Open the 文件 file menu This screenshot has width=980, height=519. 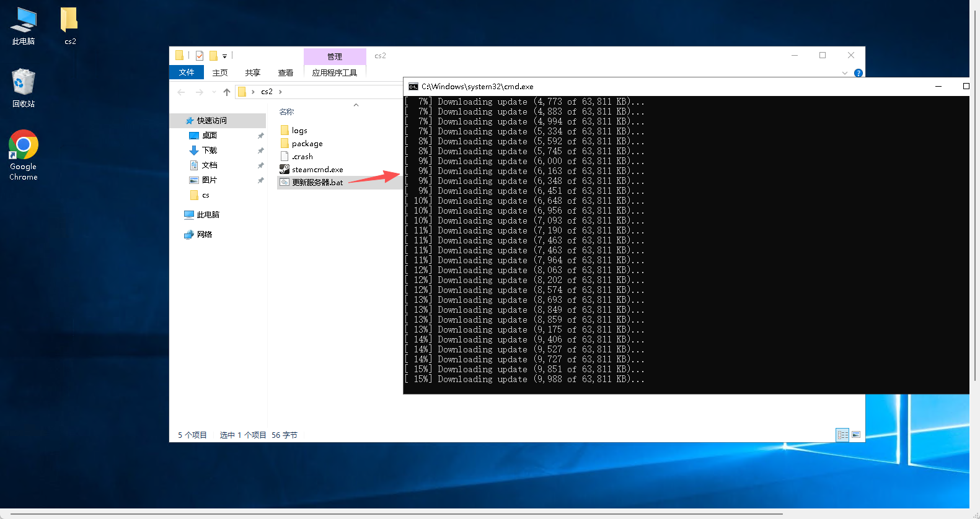pyautogui.click(x=187, y=72)
